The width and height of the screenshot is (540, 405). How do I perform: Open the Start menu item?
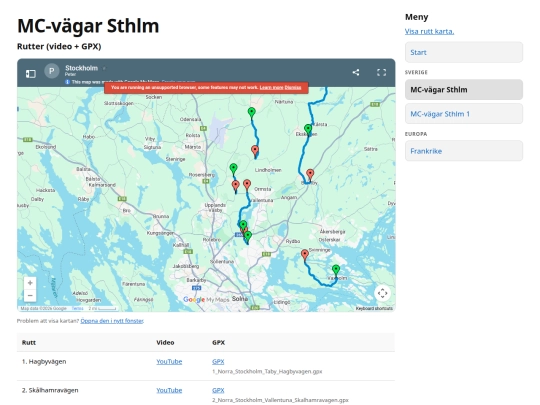(x=464, y=52)
